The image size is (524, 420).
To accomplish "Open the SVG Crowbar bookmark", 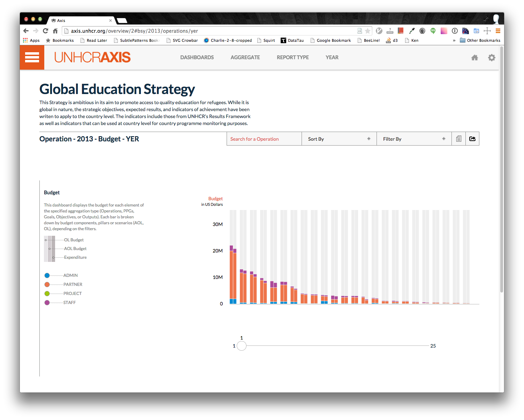I will coord(182,40).
